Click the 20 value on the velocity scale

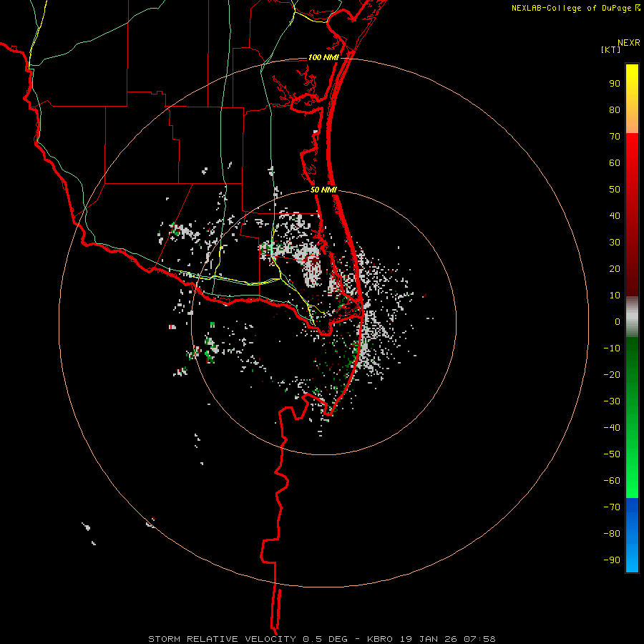pyautogui.click(x=615, y=269)
